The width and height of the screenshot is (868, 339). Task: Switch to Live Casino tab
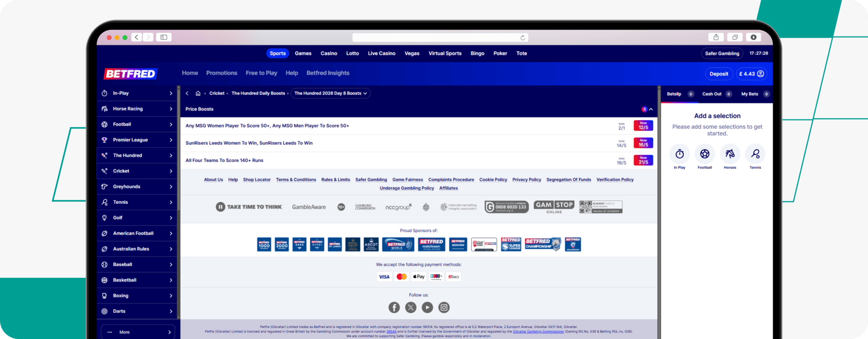pos(381,54)
